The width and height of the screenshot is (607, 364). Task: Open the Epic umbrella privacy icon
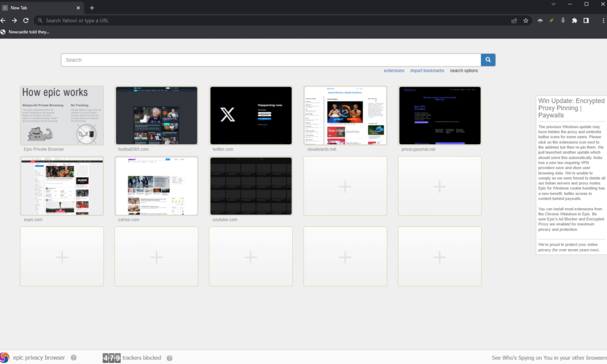tap(540, 21)
